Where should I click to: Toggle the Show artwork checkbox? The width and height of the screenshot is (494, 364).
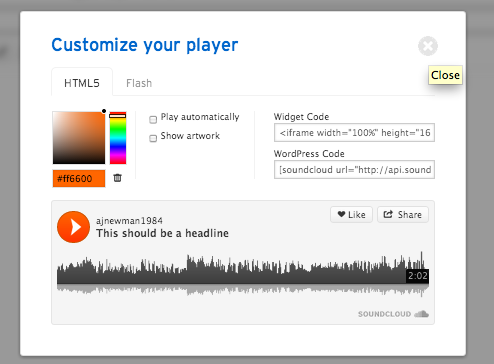click(x=153, y=138)
